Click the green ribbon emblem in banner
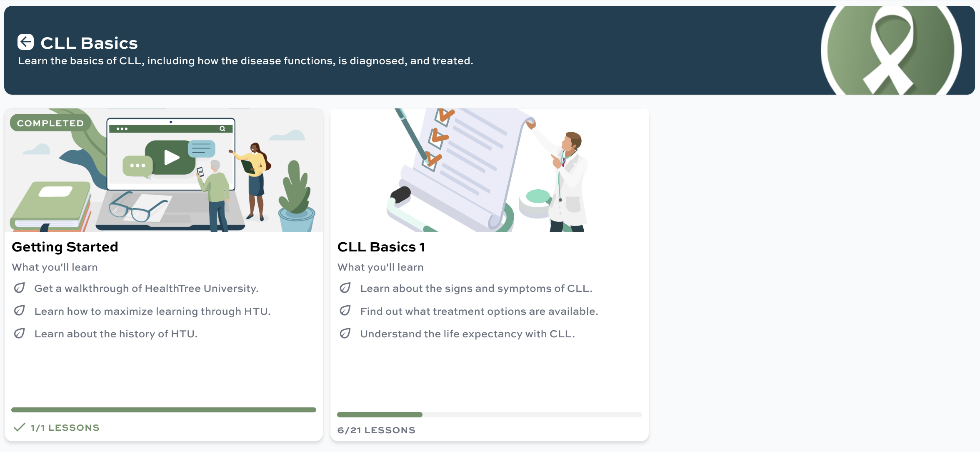The height and width of the screenshot is (452, 980). point(891,50)
